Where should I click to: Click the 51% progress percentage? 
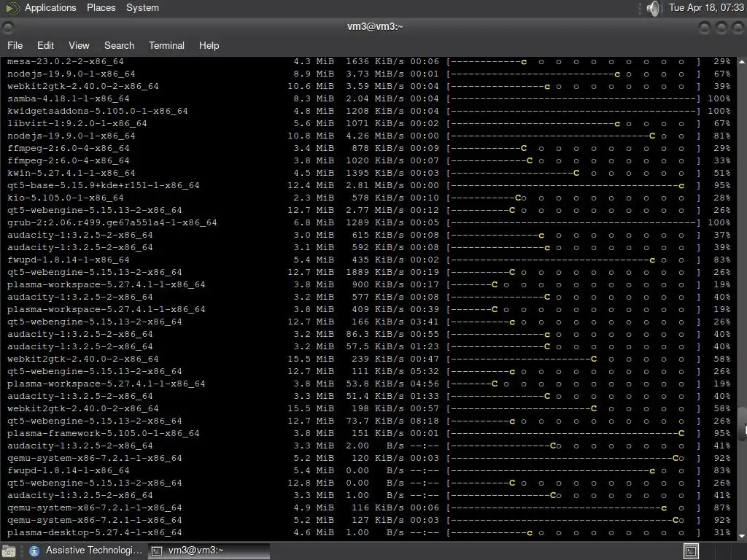721,173
